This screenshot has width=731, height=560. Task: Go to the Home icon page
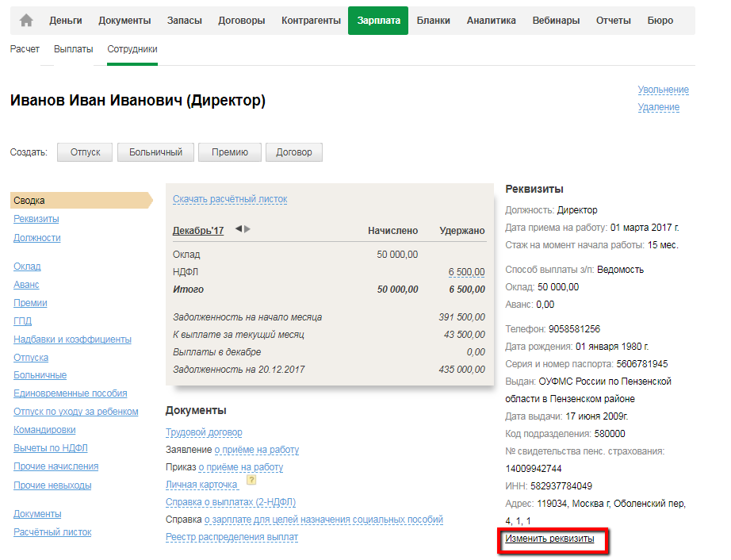coord(26,21)
